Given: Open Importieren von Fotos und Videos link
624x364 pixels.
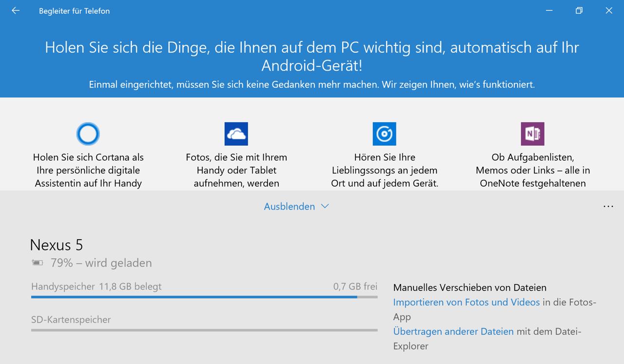Looking at the screenshot, I should [466, 302].
